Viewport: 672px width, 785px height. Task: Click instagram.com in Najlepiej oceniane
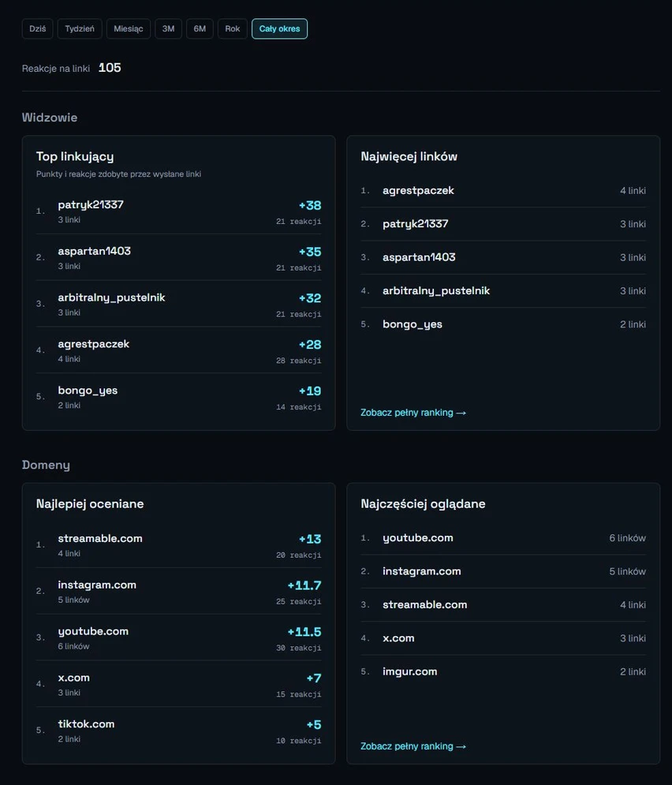coord(97,585)
